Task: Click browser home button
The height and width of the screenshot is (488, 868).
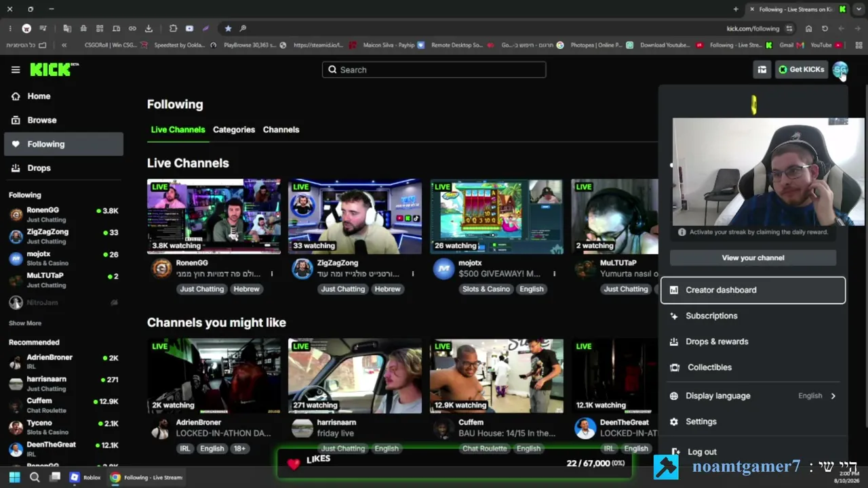Action: tap(808, 28)
